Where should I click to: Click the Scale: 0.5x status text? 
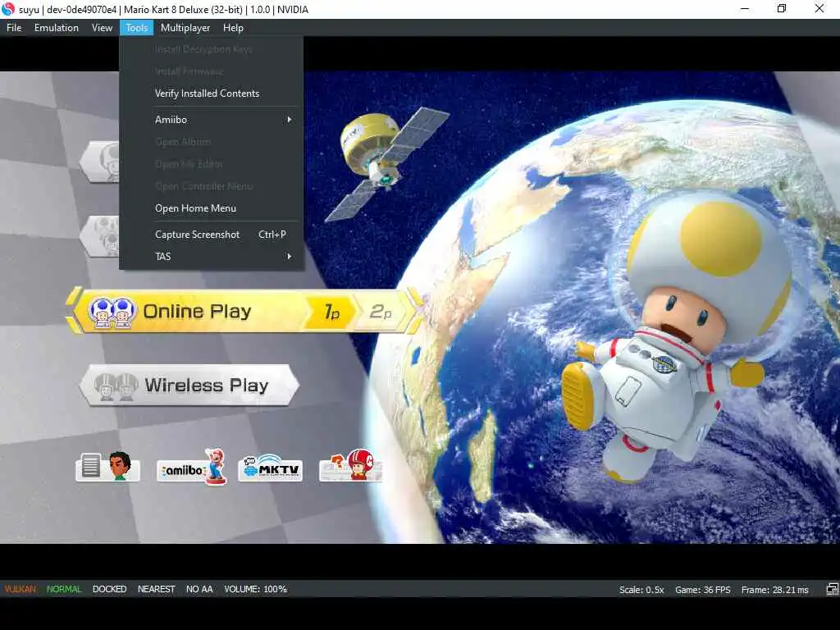coord(641,590)
